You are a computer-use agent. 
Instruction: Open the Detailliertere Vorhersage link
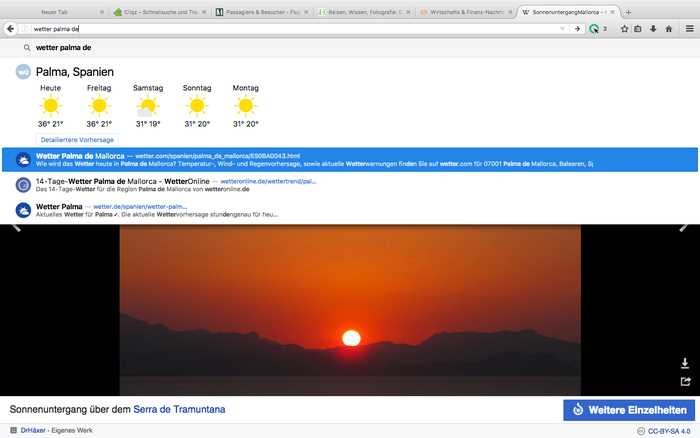77,140
